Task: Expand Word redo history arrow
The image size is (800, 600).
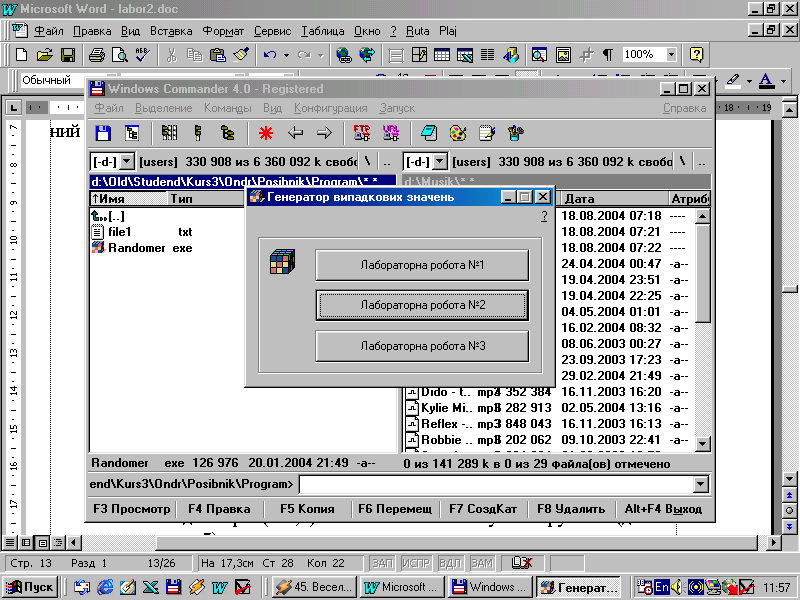Action: coord(320,55)
